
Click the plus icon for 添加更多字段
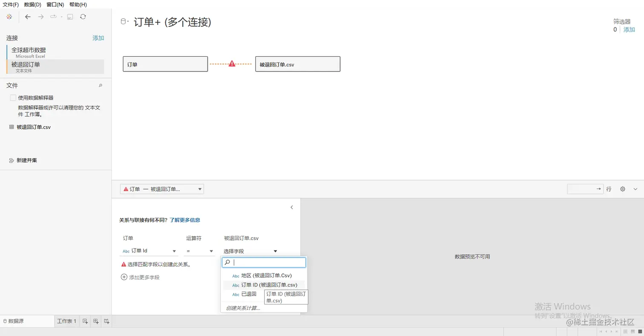[124, 277]
